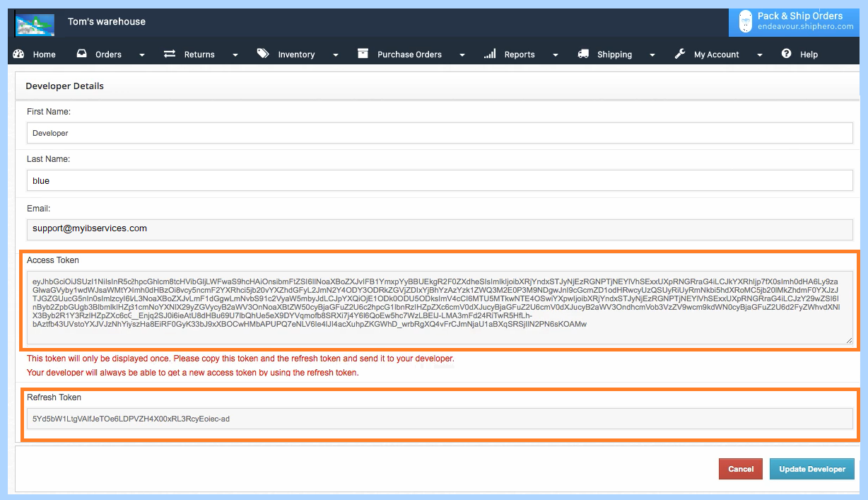Open the Reports menu
Screen dimensions: 868x500
520,54
